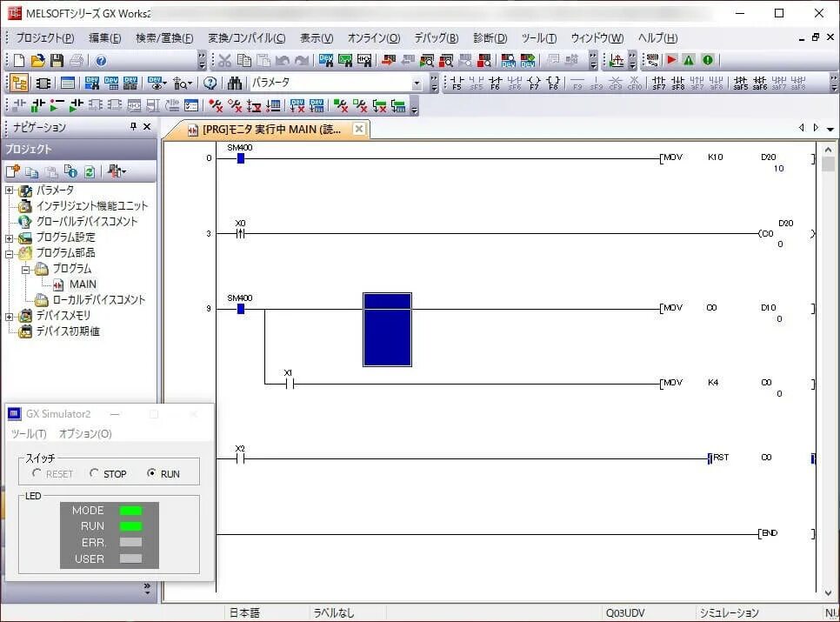Close the ナビゲーション panel
The height and width of the screenshot is (622, 840).
click(147, 126)
